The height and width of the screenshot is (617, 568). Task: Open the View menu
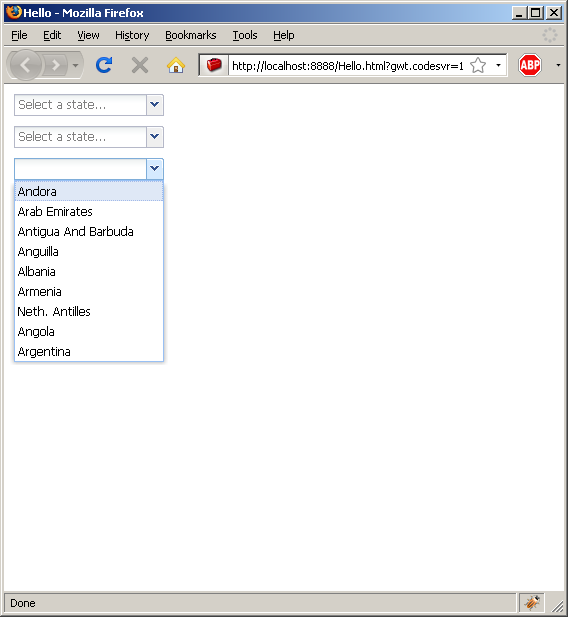88,35
